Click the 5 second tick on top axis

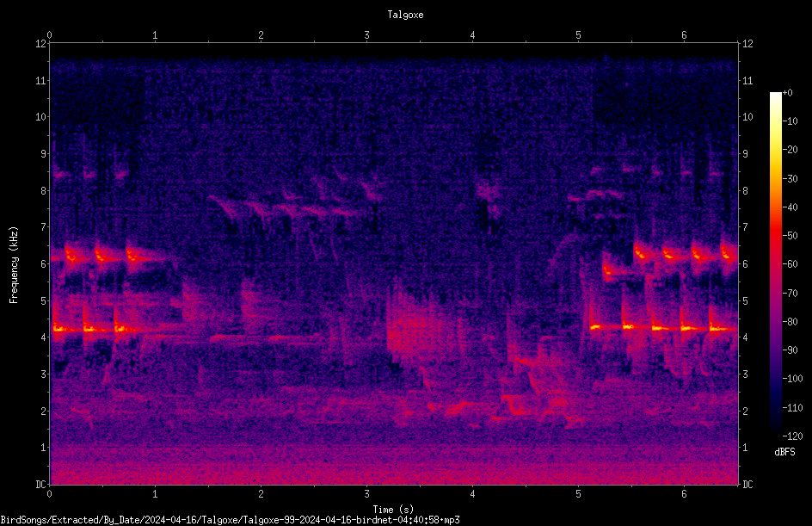coord(578,35)
